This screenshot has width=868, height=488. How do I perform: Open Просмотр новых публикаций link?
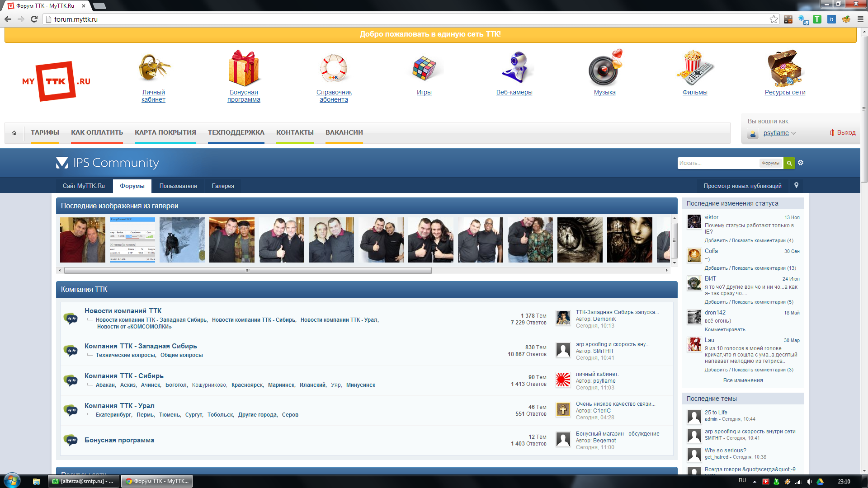(742, 186)
